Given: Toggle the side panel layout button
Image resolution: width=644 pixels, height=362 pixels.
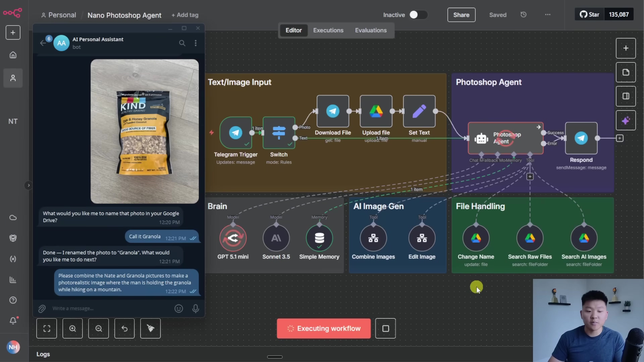Looking at the screenshot, I should pos(626,96).
